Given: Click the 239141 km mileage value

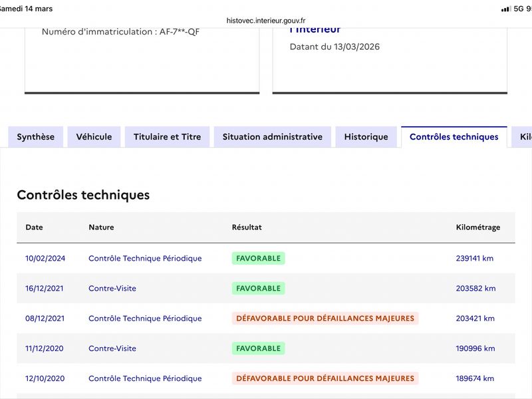Looking at the screenshot, I should tap(475, 259).
